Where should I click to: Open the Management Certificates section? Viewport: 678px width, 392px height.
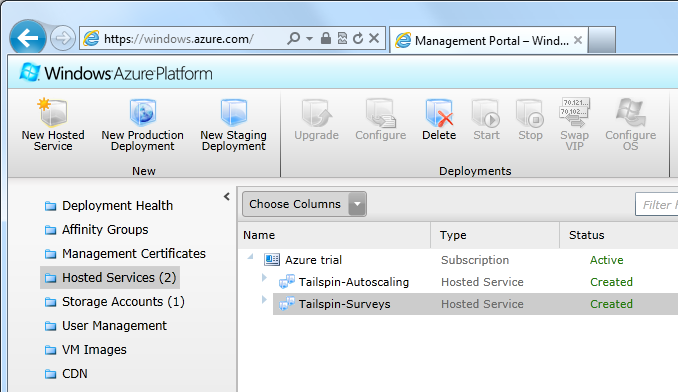tap(125, 253)
